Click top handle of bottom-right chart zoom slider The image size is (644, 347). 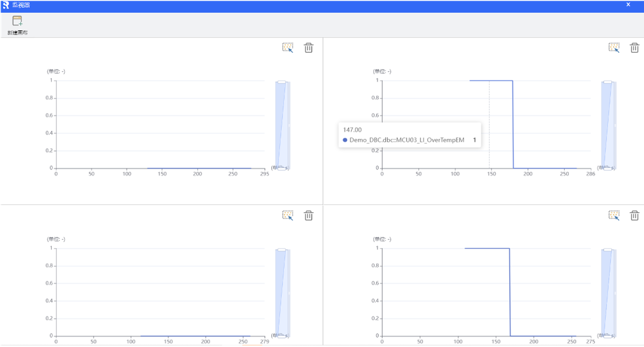pyautogui.click(x=607, y=250)
